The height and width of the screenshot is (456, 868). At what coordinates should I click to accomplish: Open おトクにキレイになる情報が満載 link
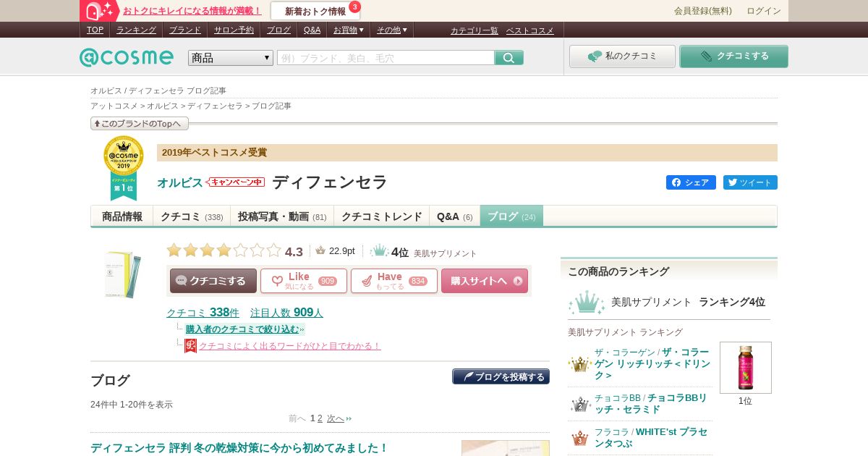(x=192, y=11)
